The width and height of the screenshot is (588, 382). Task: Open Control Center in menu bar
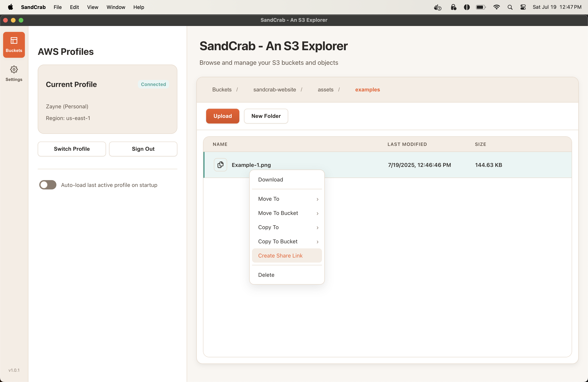[523, 7]
